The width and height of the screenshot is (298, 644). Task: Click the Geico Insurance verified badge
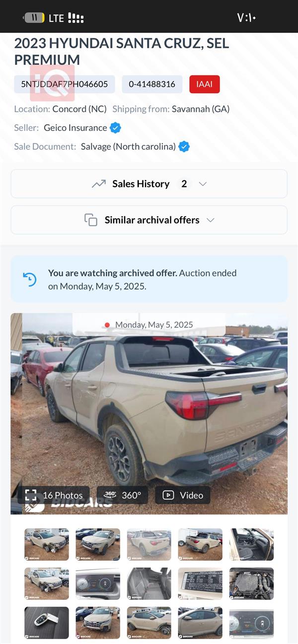[x=115, y=128]
